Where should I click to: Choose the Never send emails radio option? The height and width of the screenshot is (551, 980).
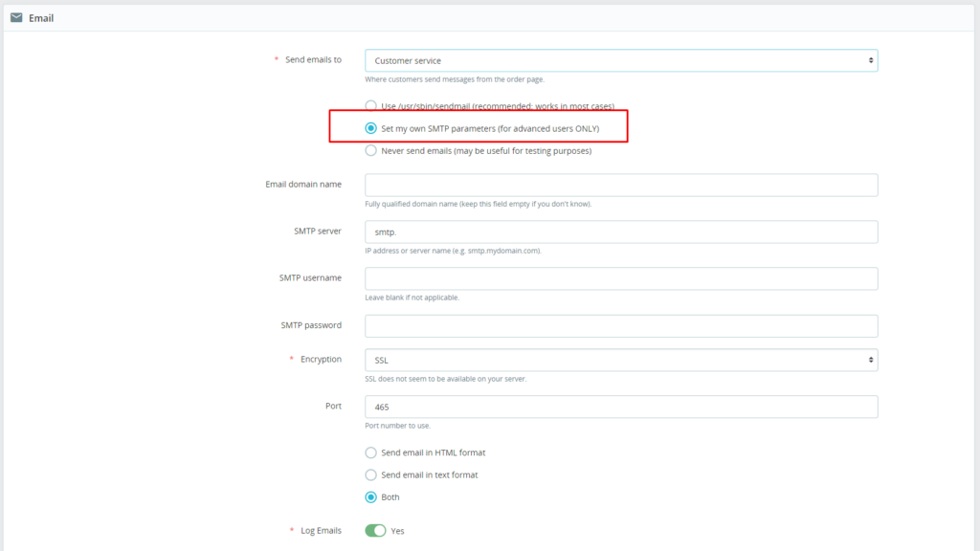point(370,150)
